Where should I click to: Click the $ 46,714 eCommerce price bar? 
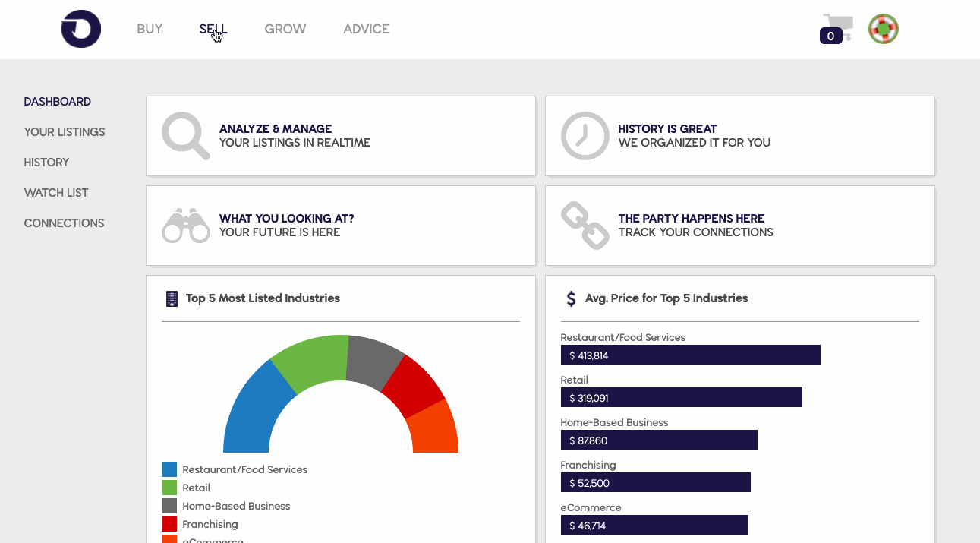click(654, 525)
